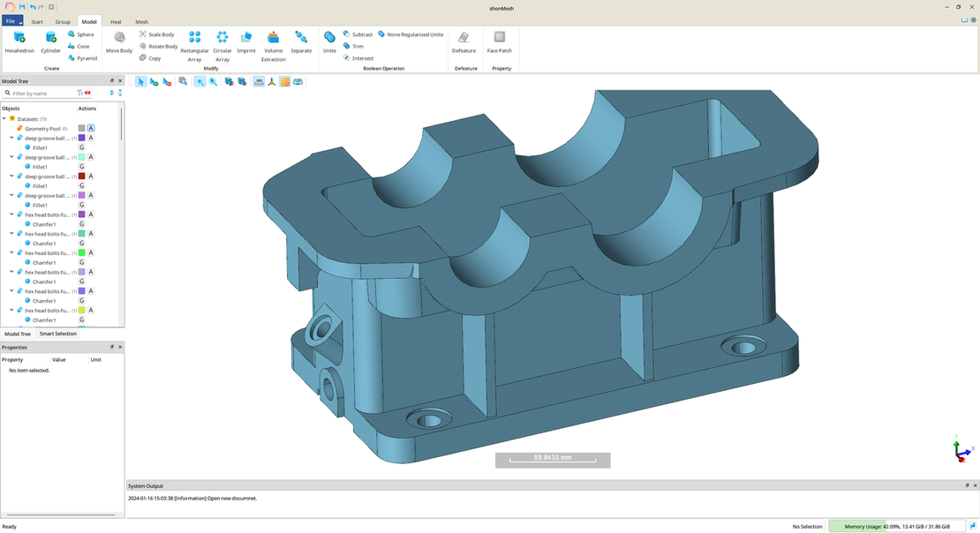980x533 pixels.
Task: Click the Imprint tool icon
Action: pyautogui.click(x=246, y=37)
